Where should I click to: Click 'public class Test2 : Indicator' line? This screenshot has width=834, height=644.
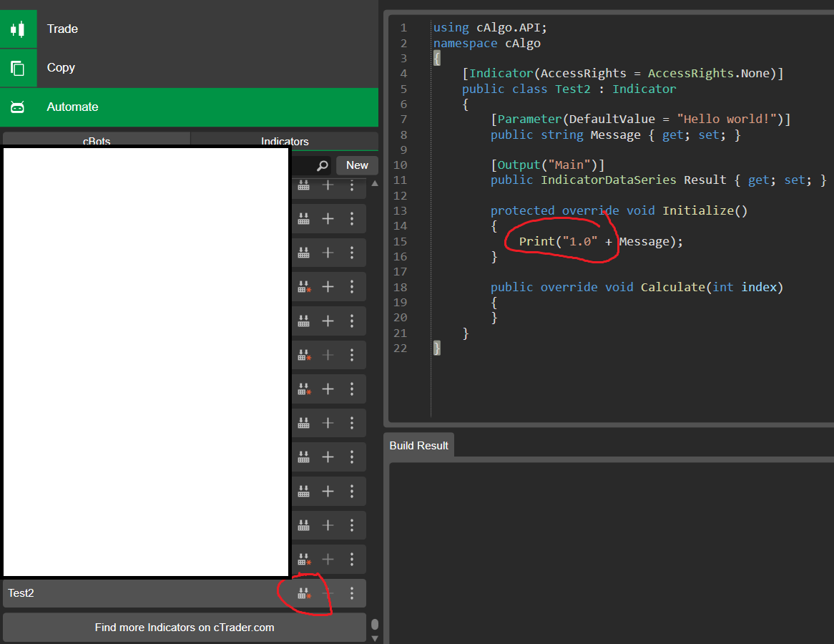pos(569,89)
